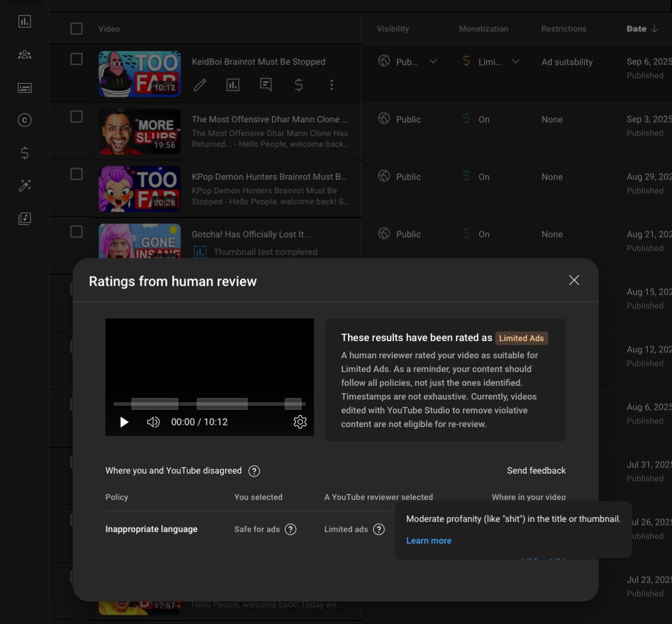Click the Ad suitability restriction link

(x=566, y=62)
